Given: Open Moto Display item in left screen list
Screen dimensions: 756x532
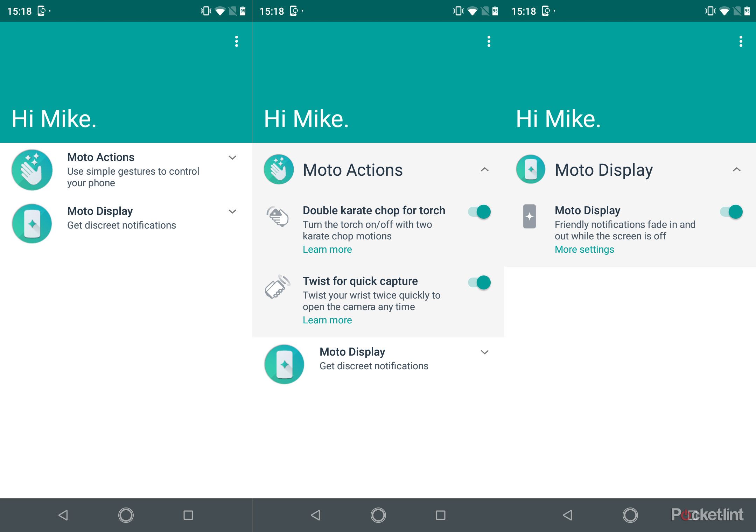Looking at the screenshot, I should pyautogui.click(x=121, y=218).
